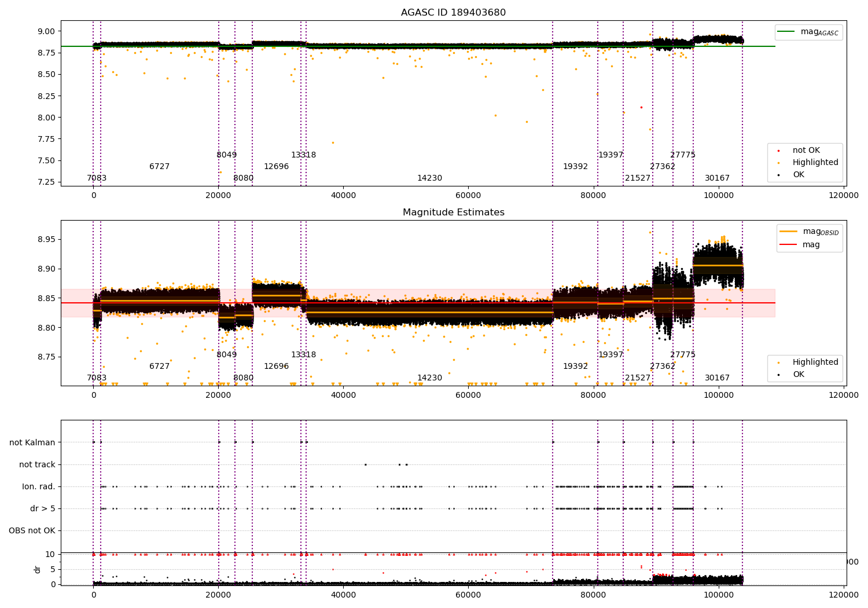The width and height of the screenshot is (868, 608).
Task: Click the 'OBS not OK' axis label
Action: [x=32, y=531]
